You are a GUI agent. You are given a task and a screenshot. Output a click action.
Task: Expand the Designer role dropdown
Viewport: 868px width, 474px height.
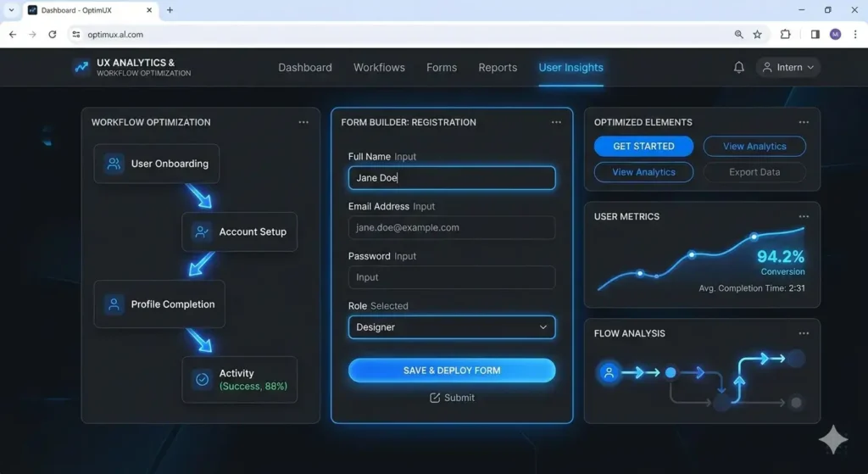point(452,327)
